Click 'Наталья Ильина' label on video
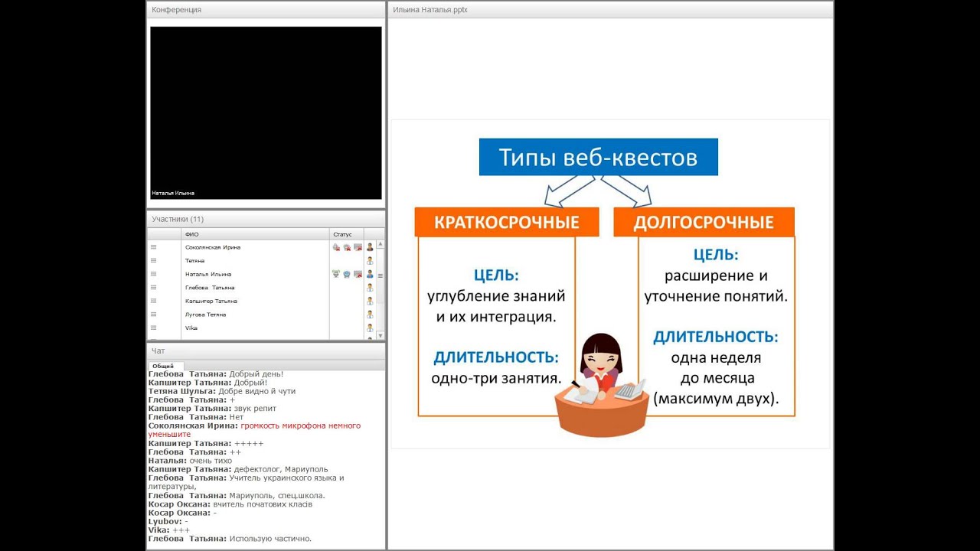The height and width of the screenshot is (551, 980). [x=173, y=193]
